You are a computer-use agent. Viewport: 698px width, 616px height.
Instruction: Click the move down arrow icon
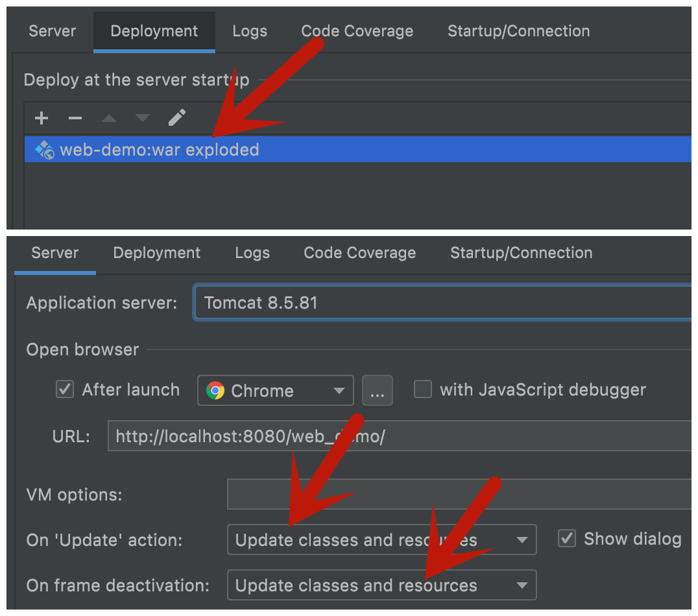(x=143, y=118)
